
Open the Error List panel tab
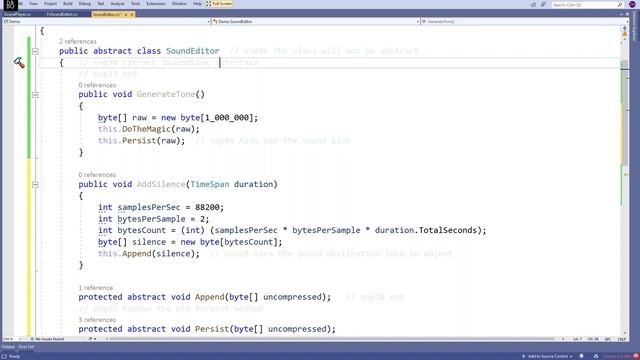click(x=26, y=347)
